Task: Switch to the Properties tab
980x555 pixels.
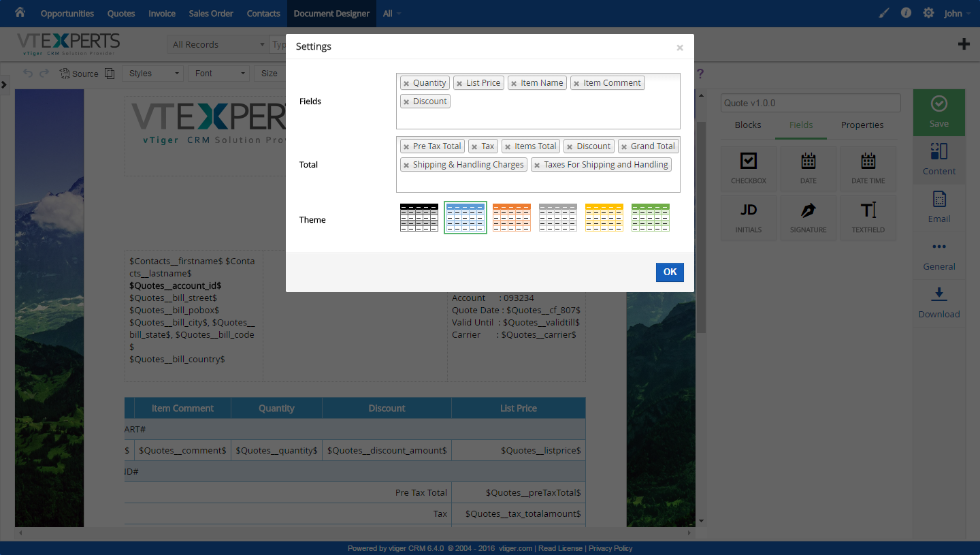Action: click(862, 125)
